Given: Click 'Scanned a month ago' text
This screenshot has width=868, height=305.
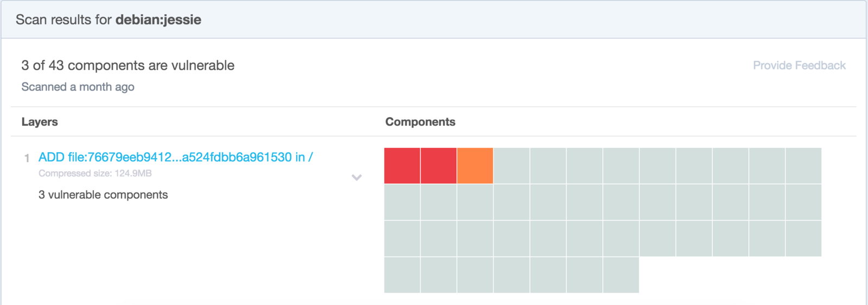Looking at the screenshot, I should pyautogui.click(x=78, y=87).
